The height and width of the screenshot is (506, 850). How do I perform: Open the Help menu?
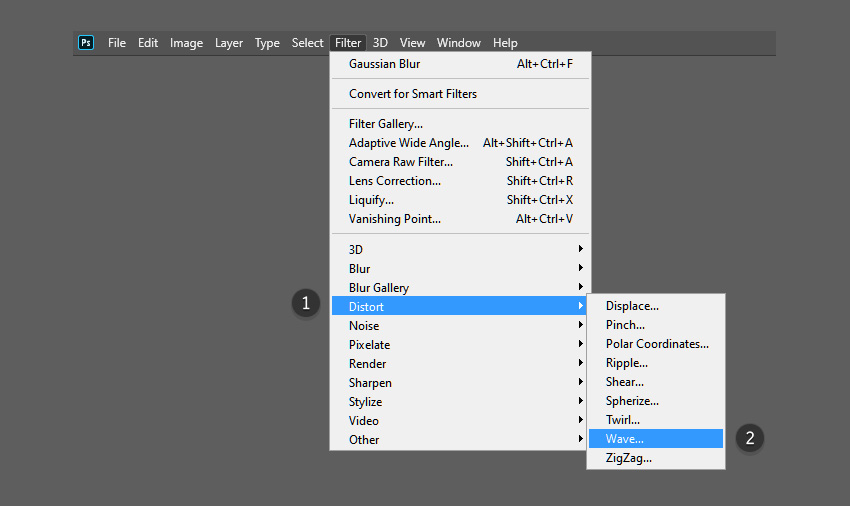505,43
